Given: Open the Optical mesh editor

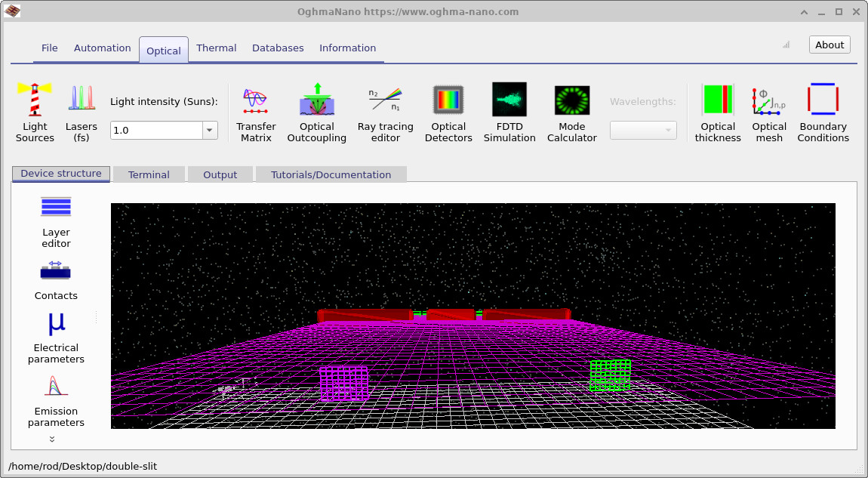Looking at the screenshot, I should coord(769,109).
